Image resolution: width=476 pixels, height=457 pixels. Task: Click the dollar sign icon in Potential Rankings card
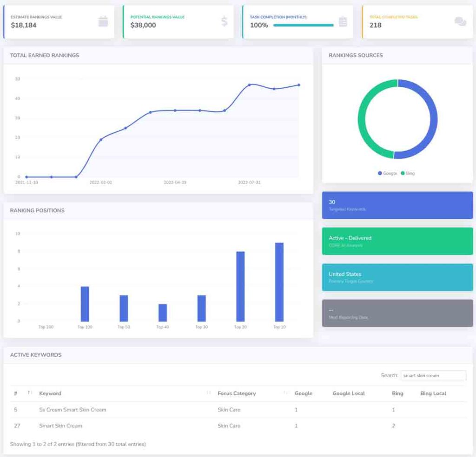(224, 21)
